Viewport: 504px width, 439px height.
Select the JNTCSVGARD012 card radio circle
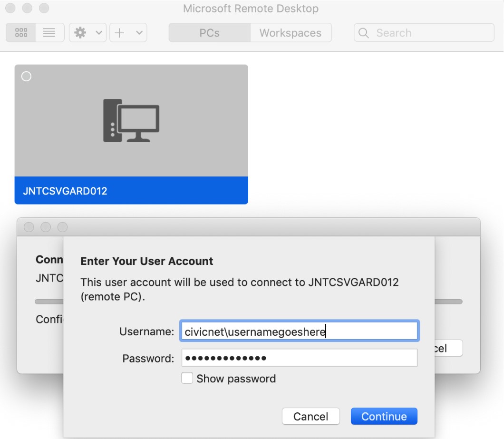[x=26, y=77]
